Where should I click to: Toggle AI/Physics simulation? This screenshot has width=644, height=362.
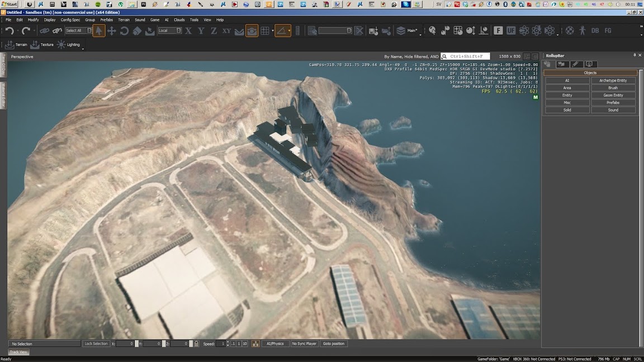[275, 344]
